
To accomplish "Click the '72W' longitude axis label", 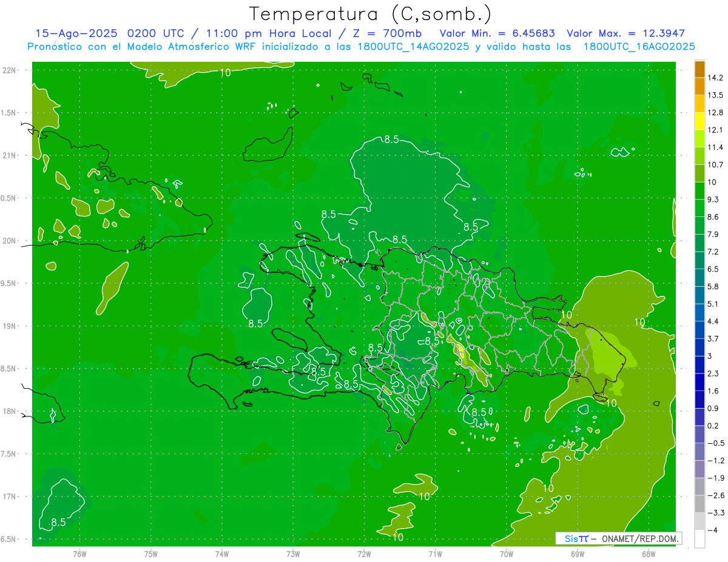I will (x=364, y=554).
